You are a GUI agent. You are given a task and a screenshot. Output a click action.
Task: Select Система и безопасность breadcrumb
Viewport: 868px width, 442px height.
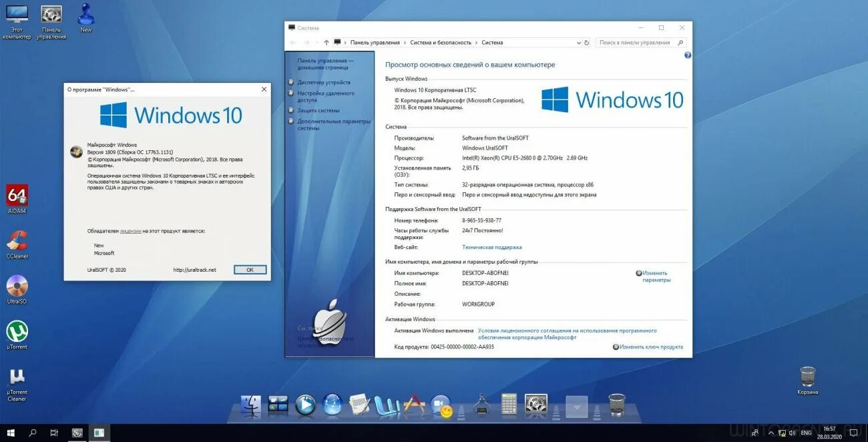click(x=441, y=42)
